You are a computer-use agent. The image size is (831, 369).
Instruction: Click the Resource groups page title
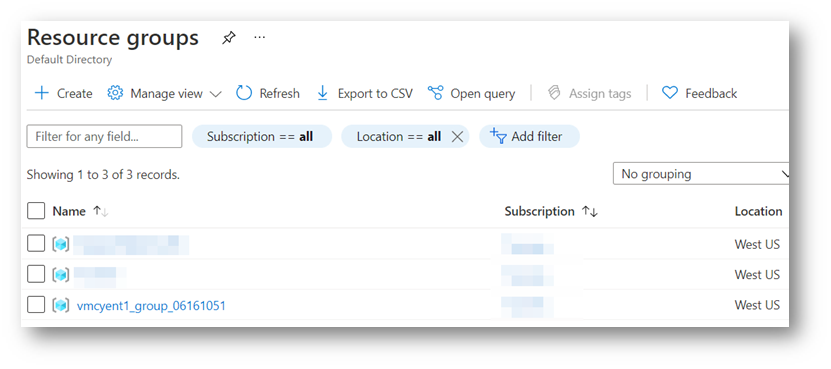[113, 38]
